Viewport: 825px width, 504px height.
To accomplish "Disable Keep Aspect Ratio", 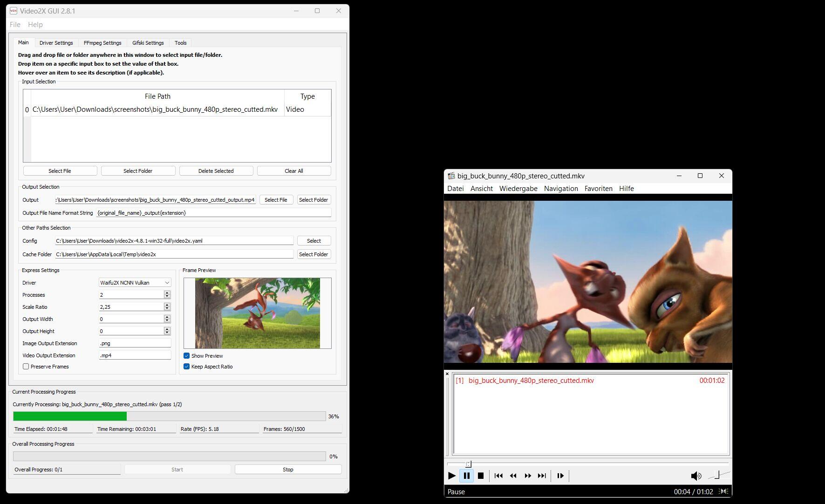I will click(x=187, y=367).
